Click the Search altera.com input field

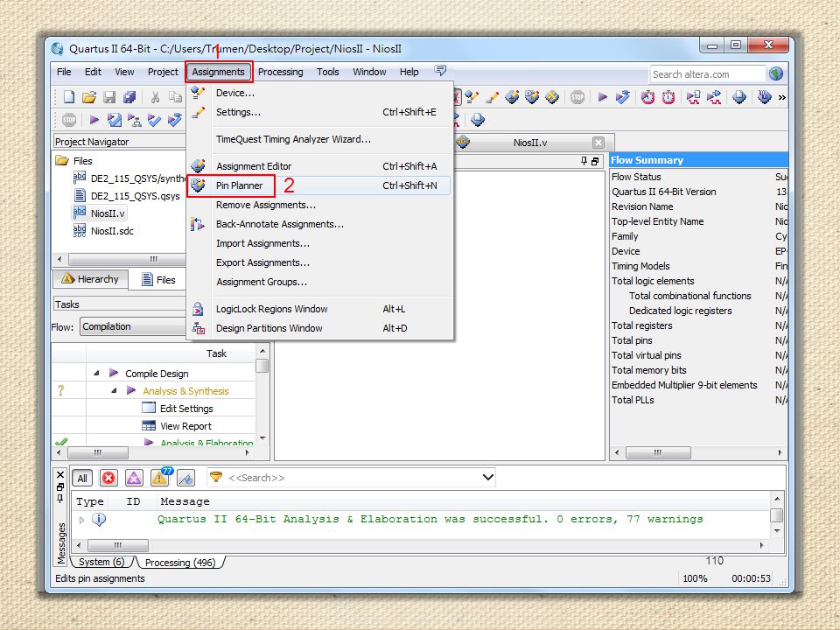click(x=707, y=74)
